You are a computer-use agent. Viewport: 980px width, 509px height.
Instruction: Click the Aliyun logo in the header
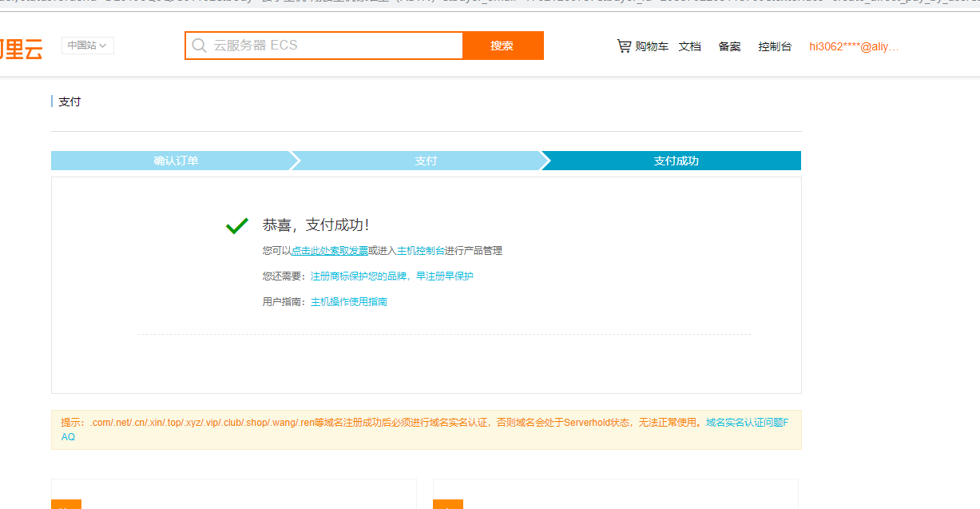click(21, 48)
